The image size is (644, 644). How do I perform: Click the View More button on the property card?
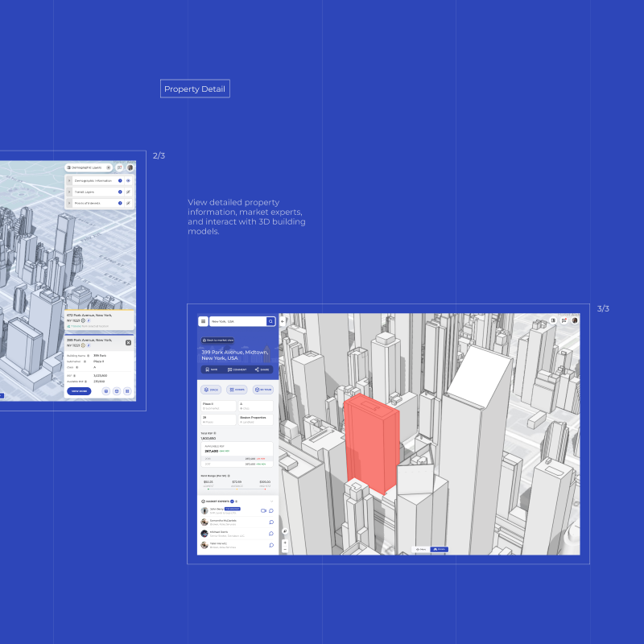tap(79, 391)
